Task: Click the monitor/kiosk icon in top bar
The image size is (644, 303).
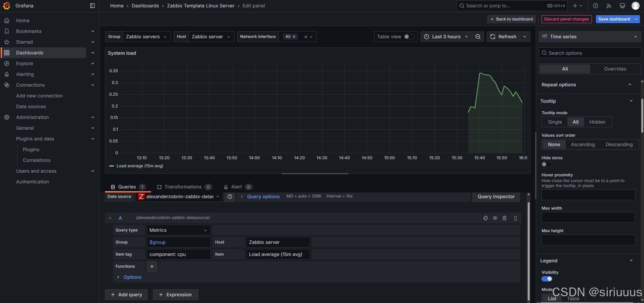Action: [622, 6]
